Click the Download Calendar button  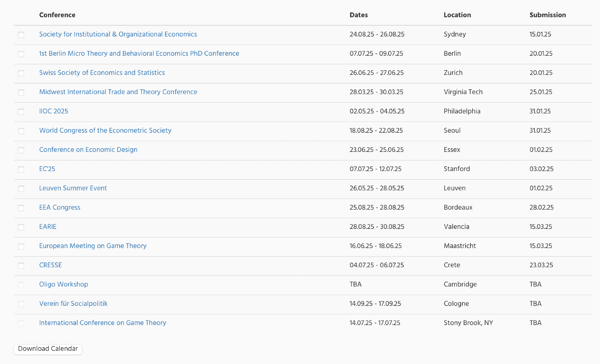tap(48, 349)
